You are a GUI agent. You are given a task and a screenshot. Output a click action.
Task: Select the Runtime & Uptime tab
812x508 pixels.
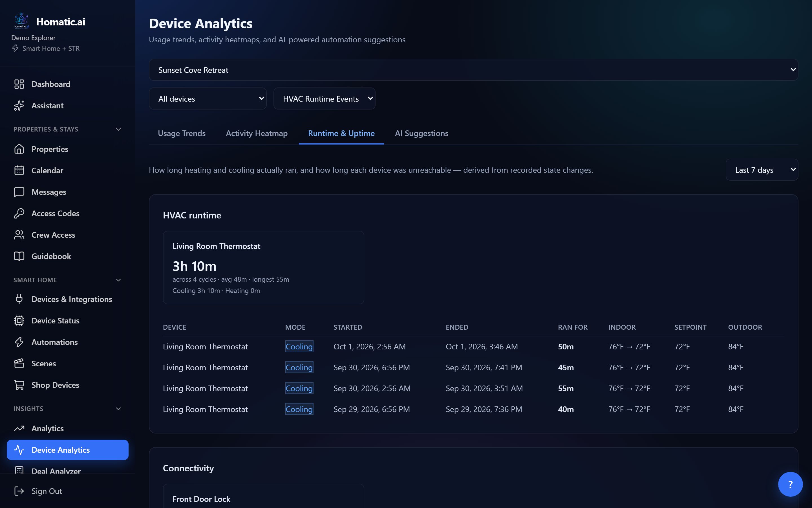(x=341, y=133)
